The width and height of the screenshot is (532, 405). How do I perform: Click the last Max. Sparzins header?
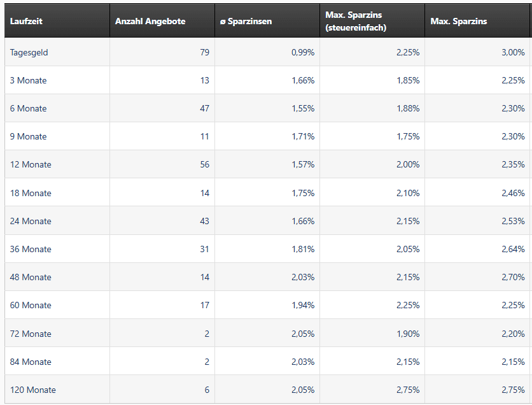459,21
